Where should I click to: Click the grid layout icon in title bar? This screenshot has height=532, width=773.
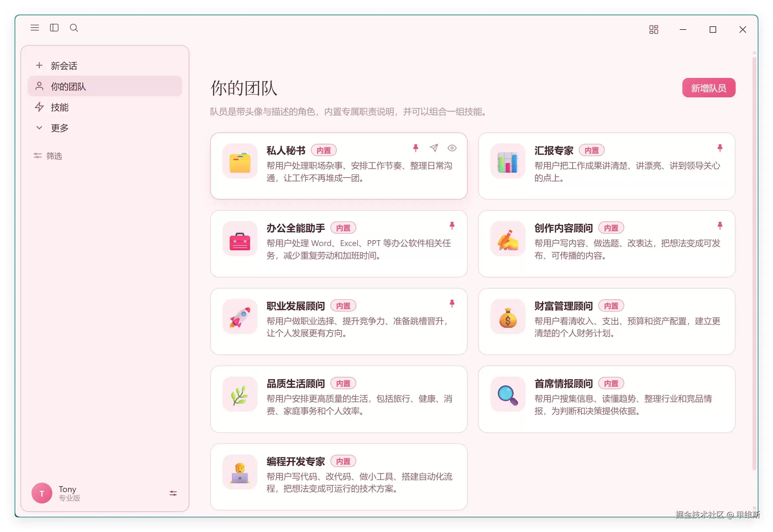pyautogui.click(x=653, y=30)
